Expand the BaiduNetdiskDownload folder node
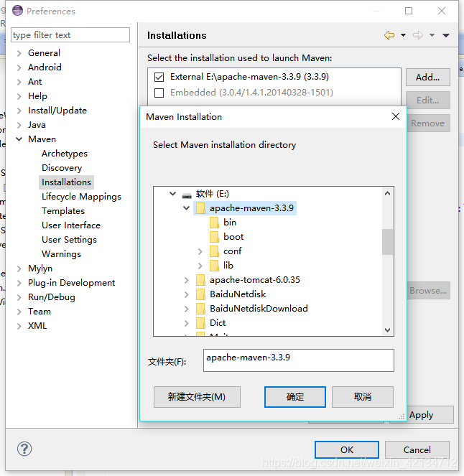 click(x=186, y=309)
